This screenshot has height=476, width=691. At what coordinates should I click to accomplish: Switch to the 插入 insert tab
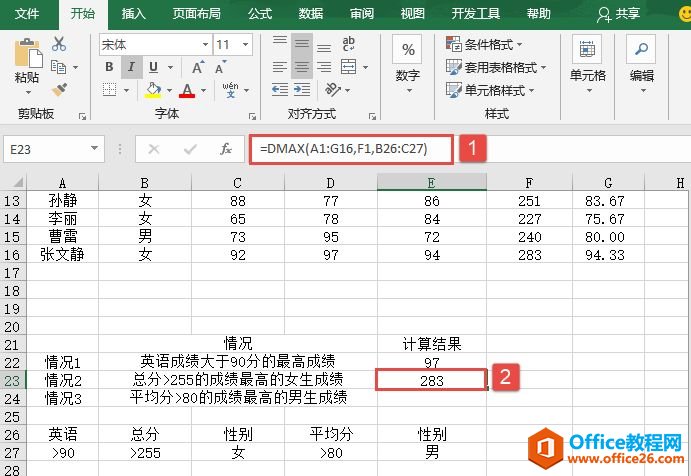pos(134,14)
